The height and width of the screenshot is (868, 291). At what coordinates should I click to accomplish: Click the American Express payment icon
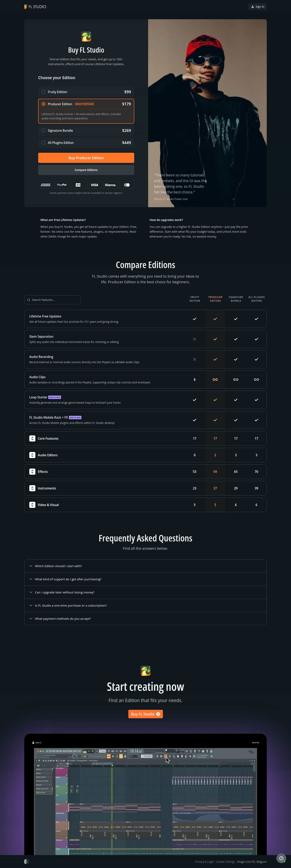[x=46, y=185]
